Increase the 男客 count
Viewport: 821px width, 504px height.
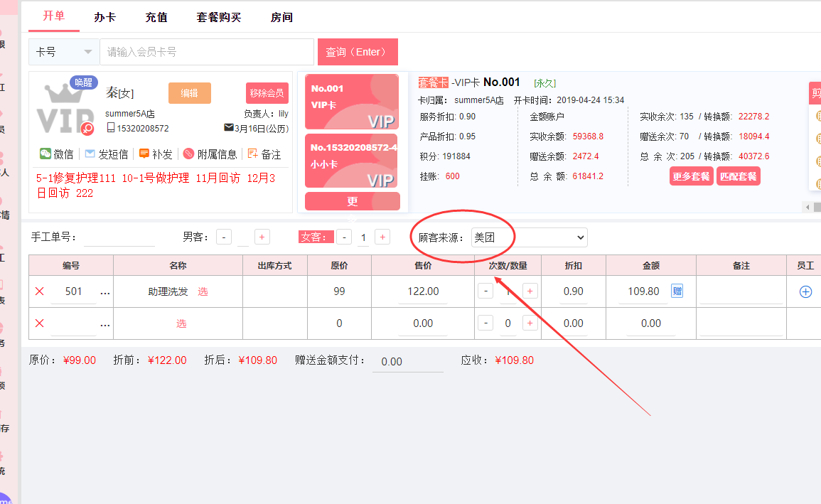[x=262, y=237]
